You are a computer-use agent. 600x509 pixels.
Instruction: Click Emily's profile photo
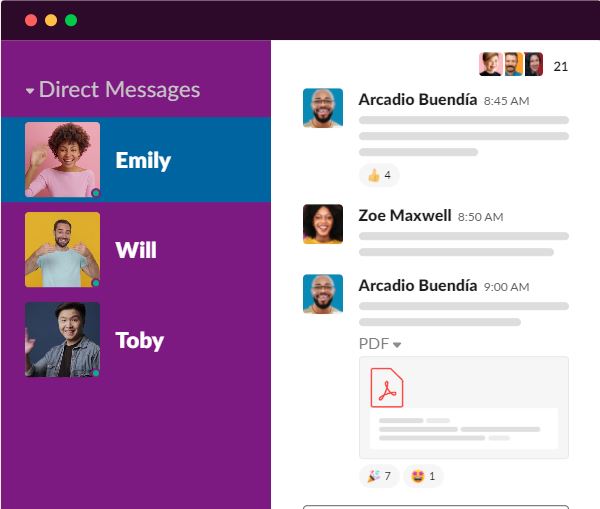tap(62, 160)
